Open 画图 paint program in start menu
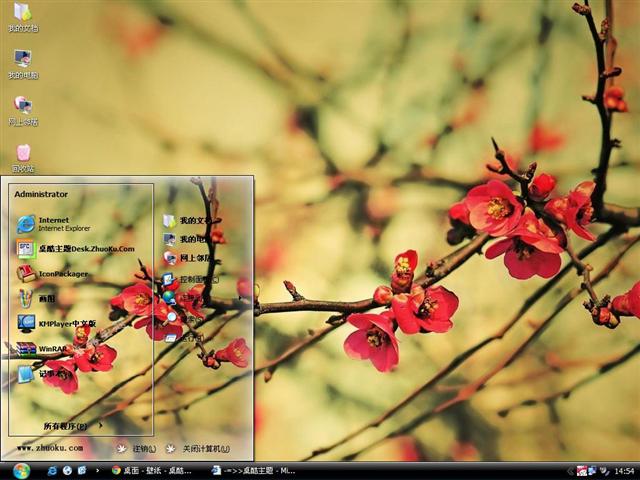The height and width of the screenshot is (480, 640). (36, 299)
